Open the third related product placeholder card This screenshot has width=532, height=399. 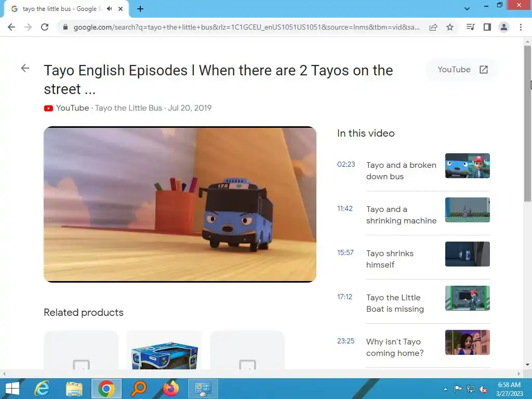247,350
